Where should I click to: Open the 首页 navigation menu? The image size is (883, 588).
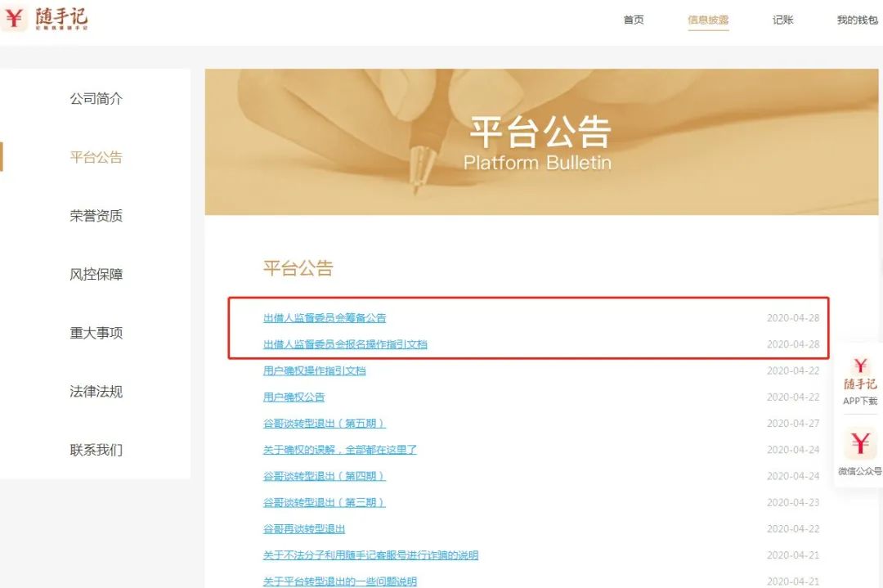pyautogui.click(x=634, y=20)
